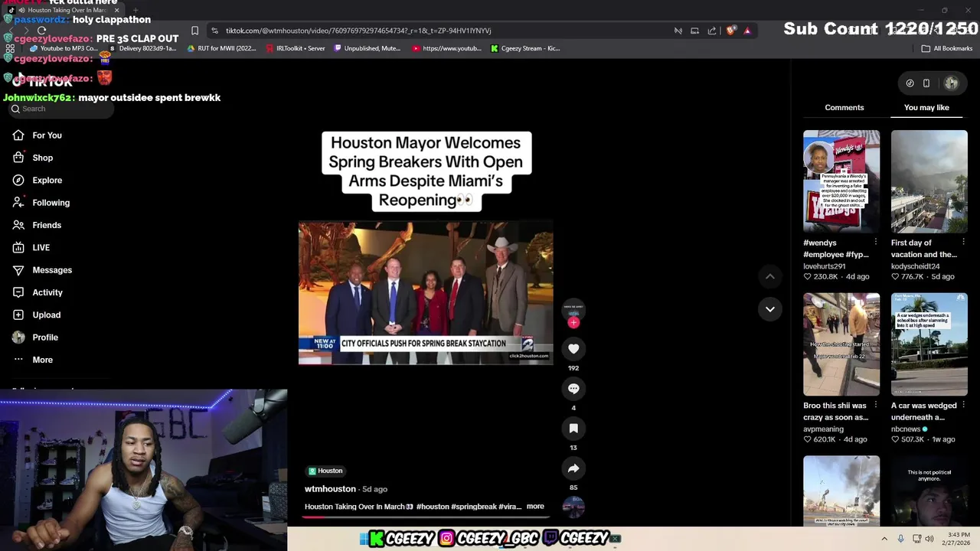Image resolution: width=980 pixels, height=551 pixels.
Task: Open the Wendy's employee video thumbnail
Action: [841, 181]
